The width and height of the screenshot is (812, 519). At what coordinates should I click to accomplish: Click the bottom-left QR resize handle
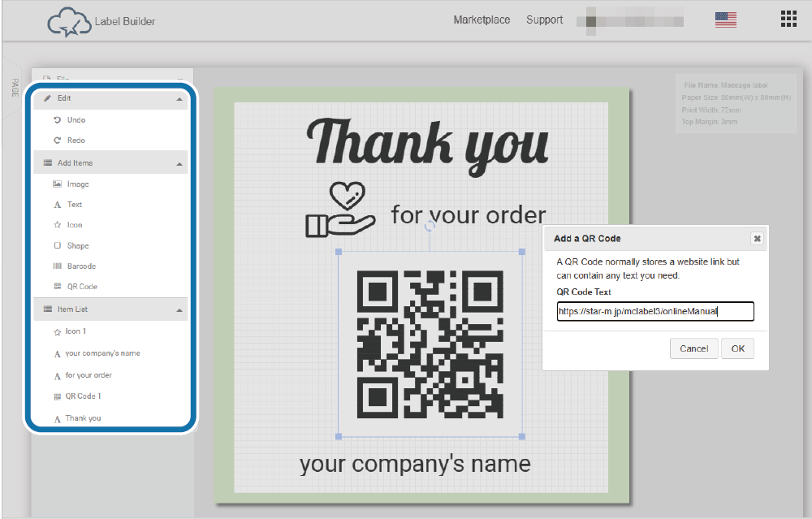[339, 437]
